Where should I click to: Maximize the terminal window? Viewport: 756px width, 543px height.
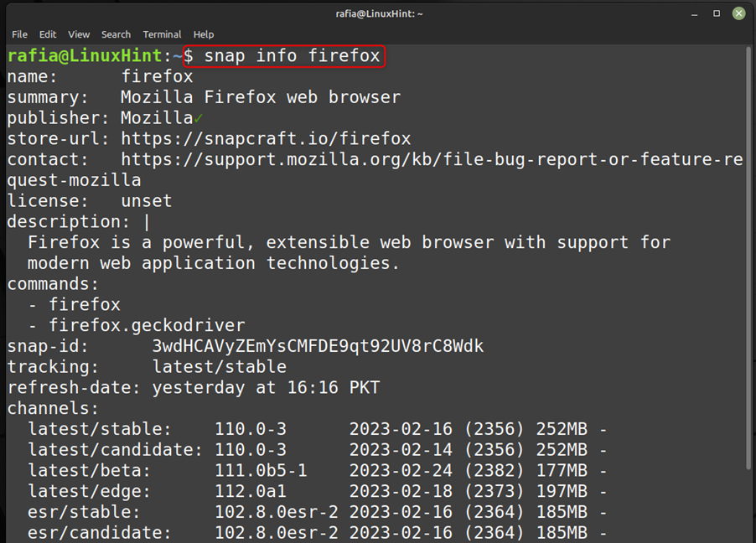point(717,13)
